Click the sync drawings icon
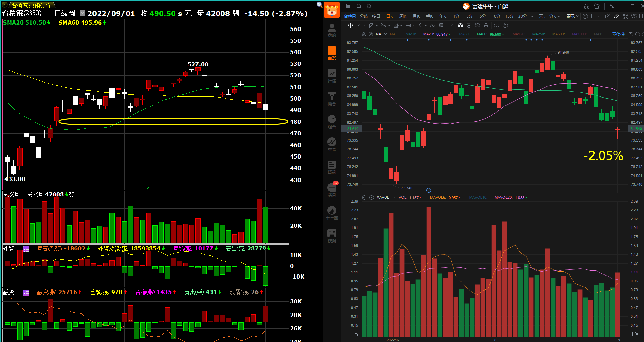This screenshot has height=342, width=644. coord(469,25)
